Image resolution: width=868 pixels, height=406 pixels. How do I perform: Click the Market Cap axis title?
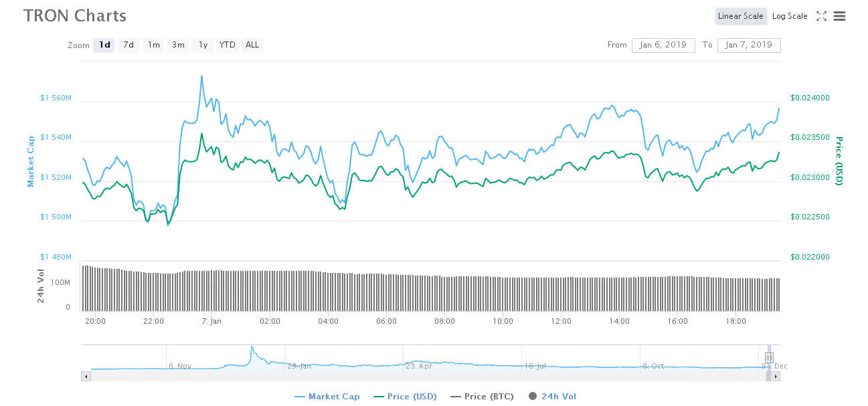(31, 161)
